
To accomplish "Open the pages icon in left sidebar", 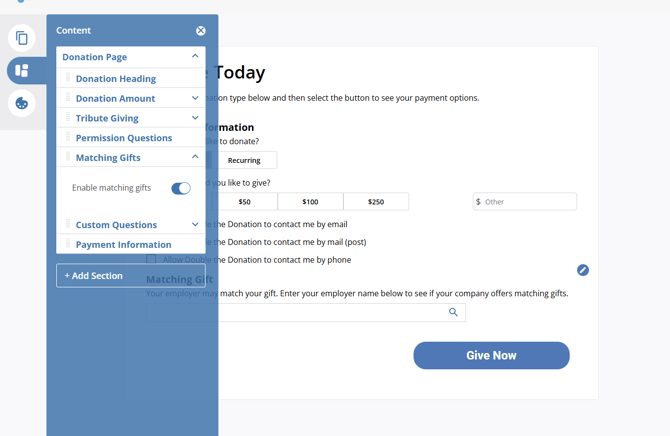I will [x=21, y=38].
